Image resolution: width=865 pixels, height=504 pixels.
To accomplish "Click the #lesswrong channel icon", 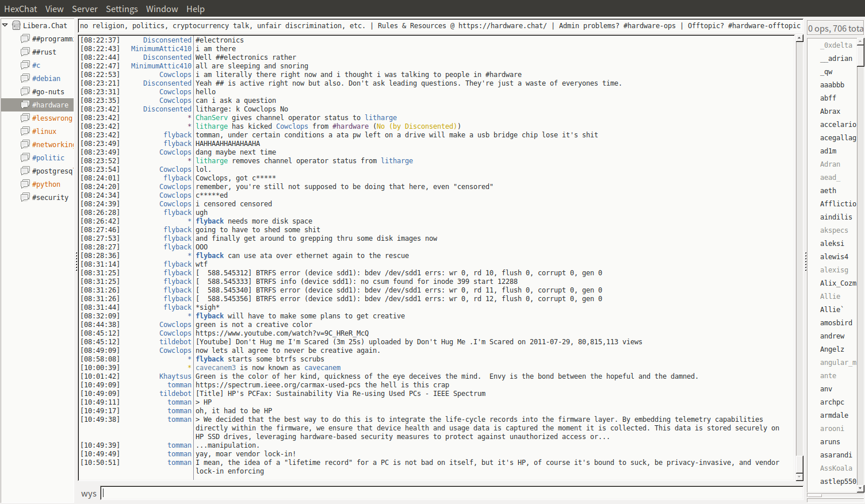I will [25, 118].
